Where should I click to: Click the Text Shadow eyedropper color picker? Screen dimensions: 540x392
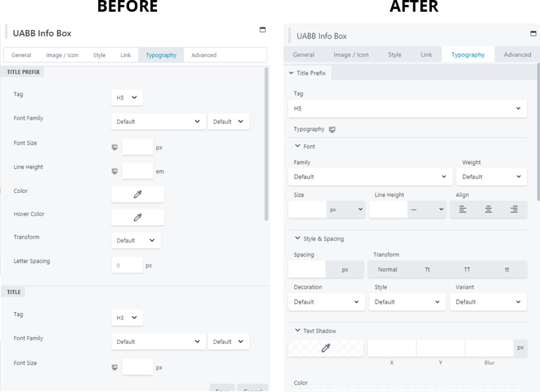(x=326, y=348)
